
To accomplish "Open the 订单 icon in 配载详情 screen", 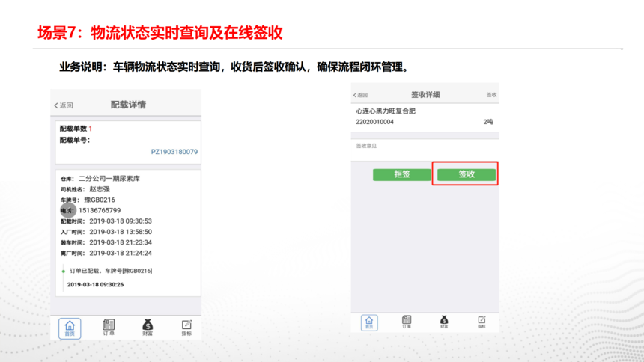I will 109,328.
